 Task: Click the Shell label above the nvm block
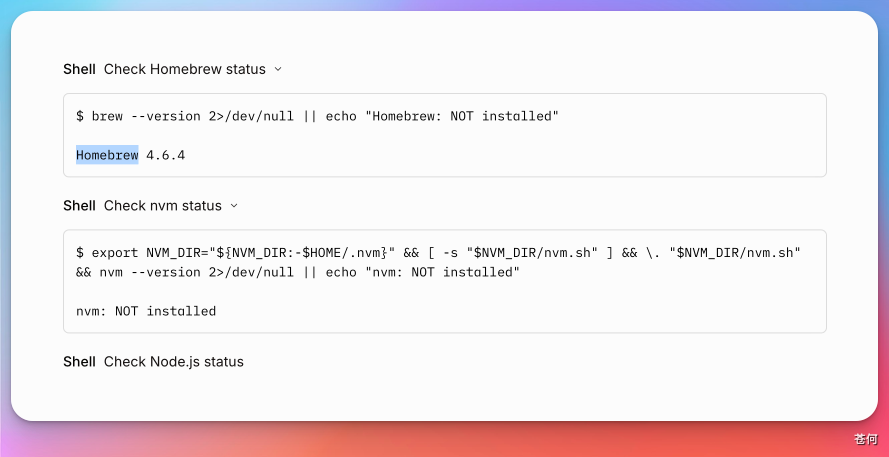79,206
